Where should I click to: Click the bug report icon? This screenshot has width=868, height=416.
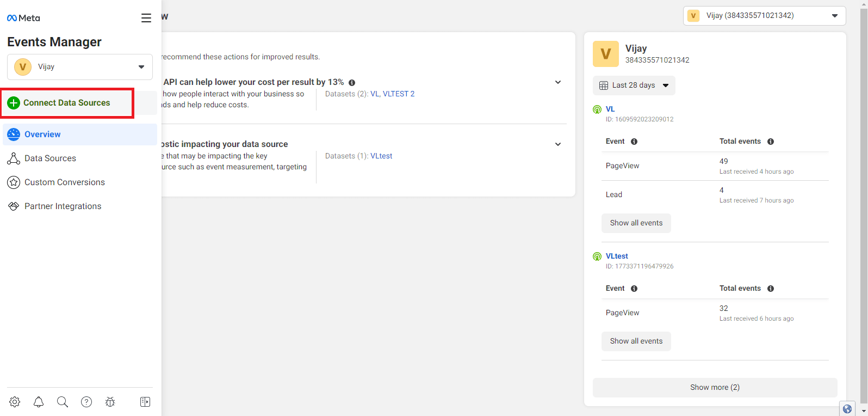click(110, 402)
